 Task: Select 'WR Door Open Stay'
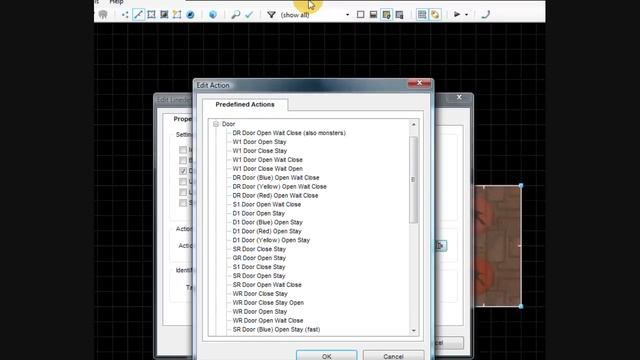pyautogui.click(x=260, y=312)
